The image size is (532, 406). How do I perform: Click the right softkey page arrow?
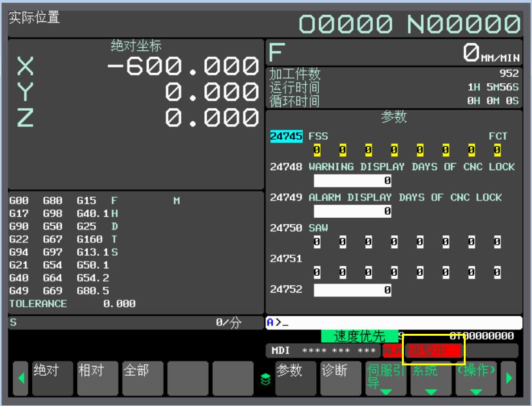pos(510,379)
